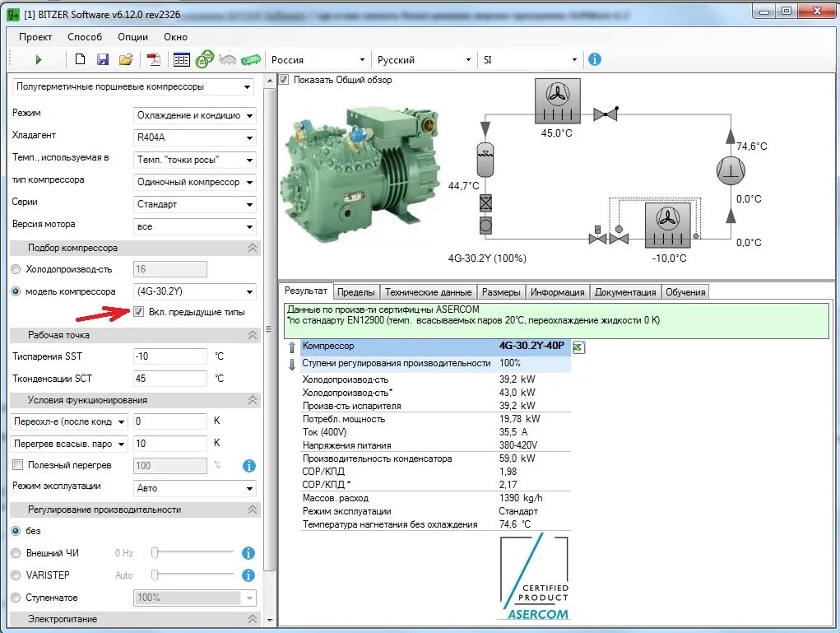
Task: Click down arrow beside Ступени регулирования row
Action: click(x=291, y=365)
